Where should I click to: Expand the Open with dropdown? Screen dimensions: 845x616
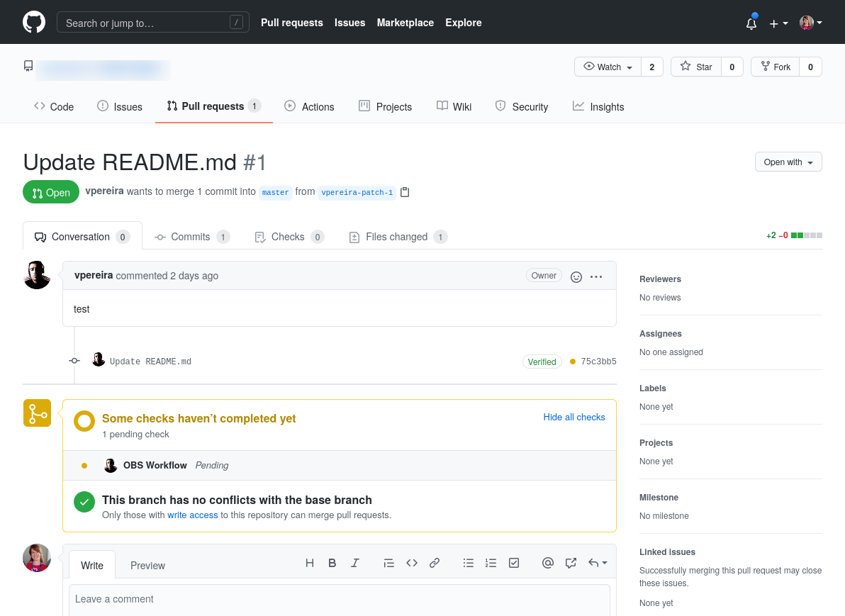pos(788,162)
